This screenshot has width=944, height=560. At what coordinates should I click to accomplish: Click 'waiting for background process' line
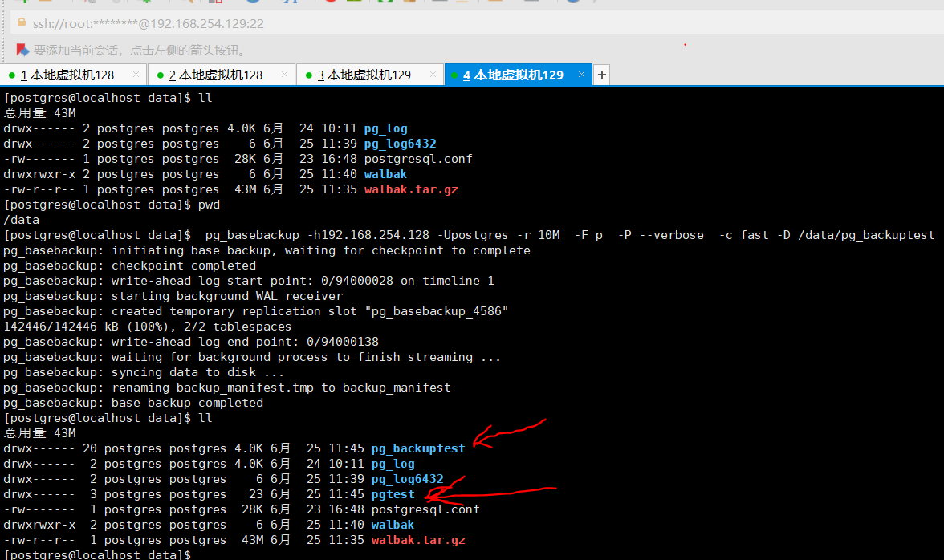252,357
